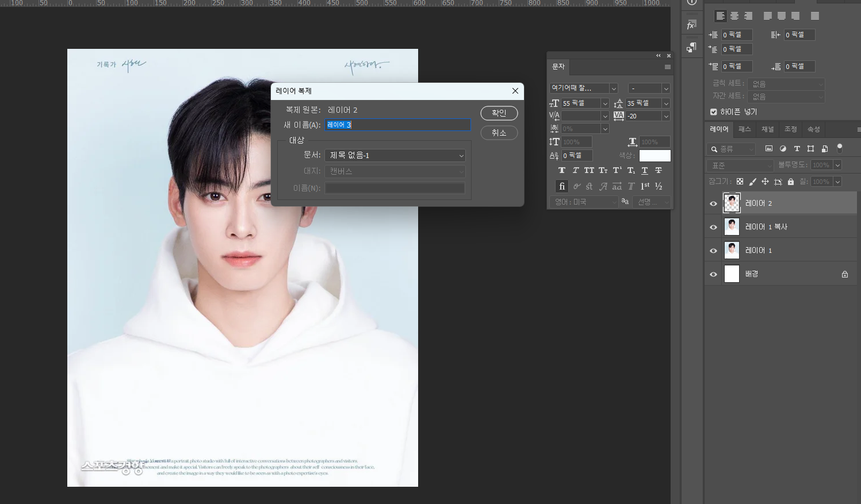Click 확인 in the 레이어 복제 dialog
Screen dimensions: 861x504
point(499,113)
